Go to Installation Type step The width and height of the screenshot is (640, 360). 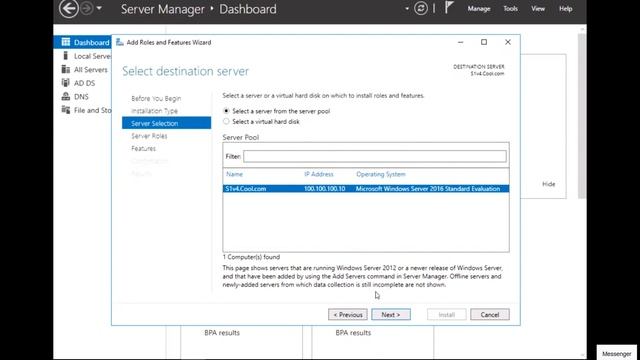(x=154, y=111)
